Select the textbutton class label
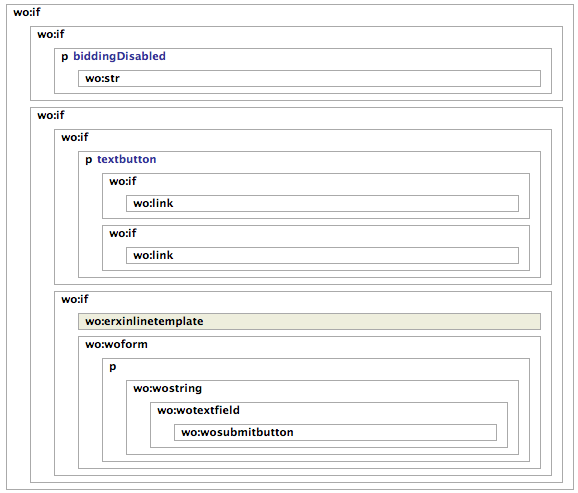 pyautogui.click(x=126, y=159)
